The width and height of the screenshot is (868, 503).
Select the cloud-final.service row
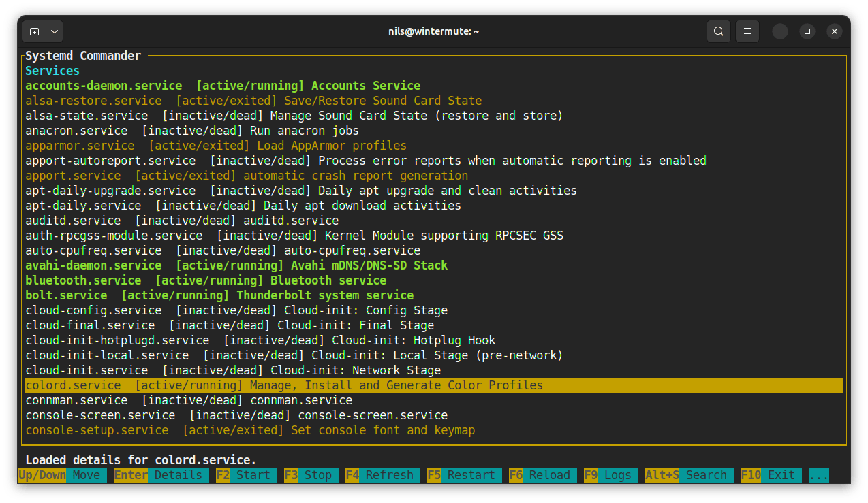434,325
